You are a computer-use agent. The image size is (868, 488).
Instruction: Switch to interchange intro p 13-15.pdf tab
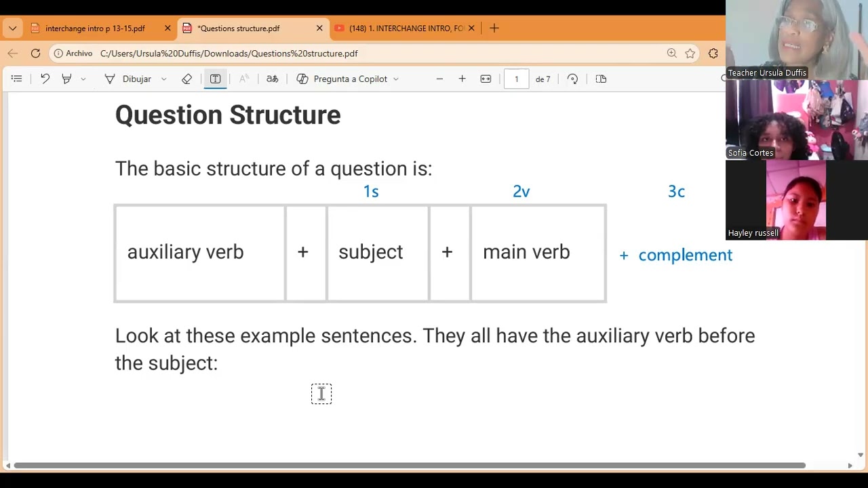pos(95,28)
